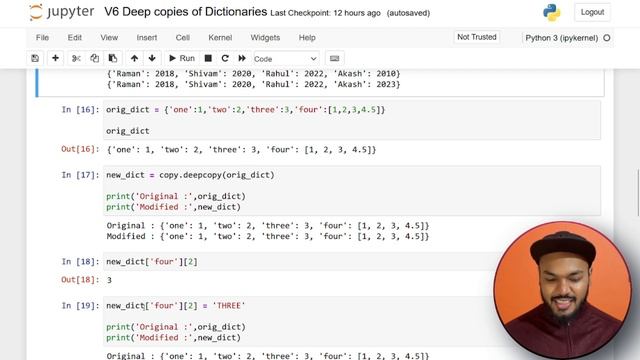Click the Not Trusted button
This screenshot has height=360, width=640.
[x=477, y=37]
